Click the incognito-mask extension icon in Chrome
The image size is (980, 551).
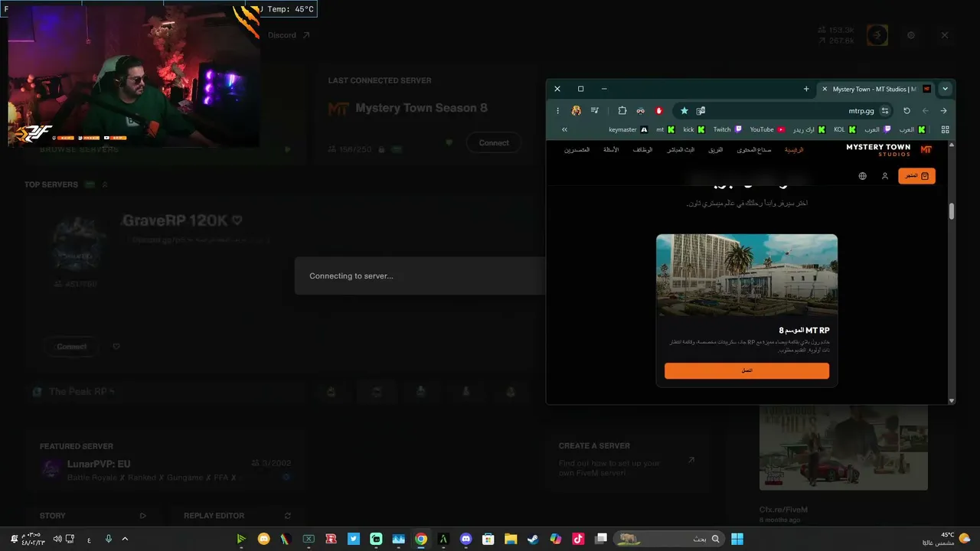[x=641, y=111]
